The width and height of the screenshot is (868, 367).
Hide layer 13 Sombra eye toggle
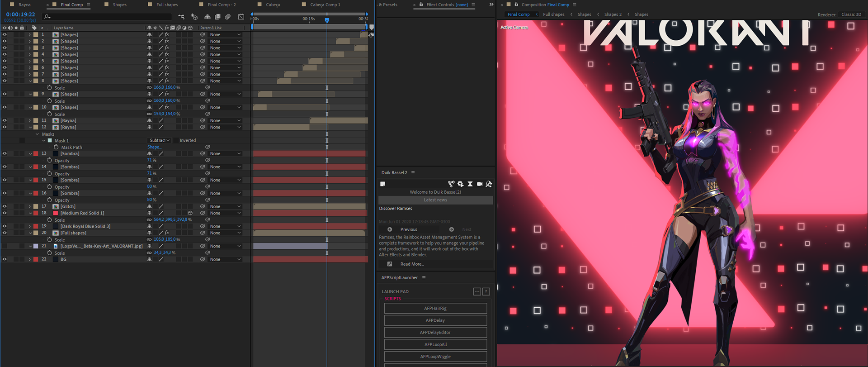tap(5, 153)
